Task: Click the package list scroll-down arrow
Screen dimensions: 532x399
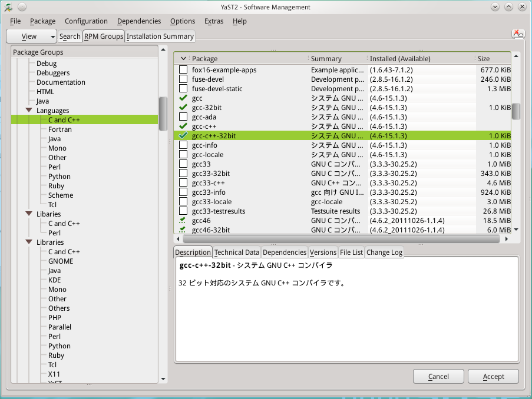Action: coord(516,230)
